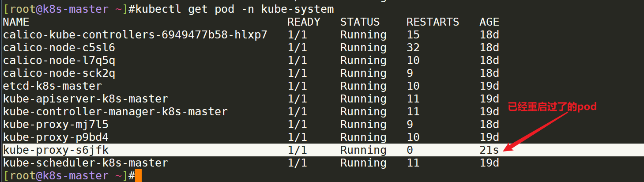
Task: Click kube-scheduler-k8s-master pod name
Action: point(86,163)
